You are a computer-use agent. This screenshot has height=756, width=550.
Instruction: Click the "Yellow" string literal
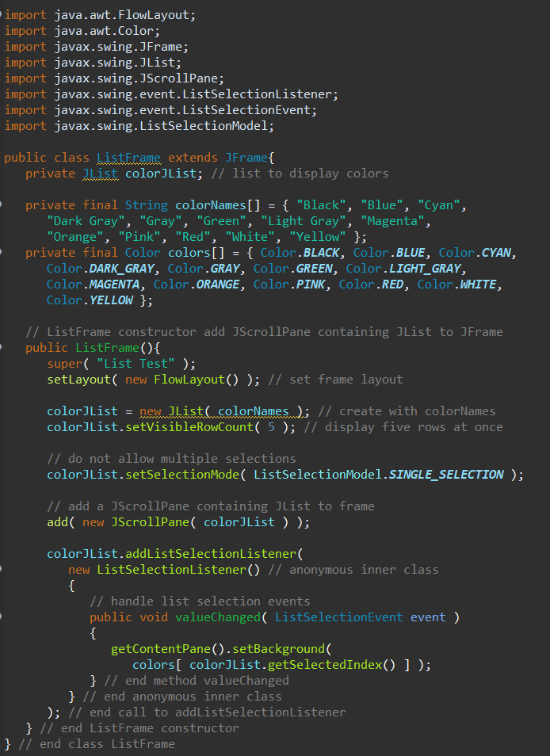(x=317, y=237)
